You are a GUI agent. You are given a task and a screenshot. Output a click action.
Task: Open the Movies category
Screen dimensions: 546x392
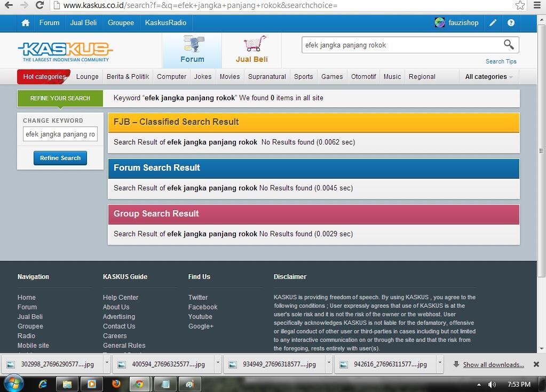coord(230,77)
